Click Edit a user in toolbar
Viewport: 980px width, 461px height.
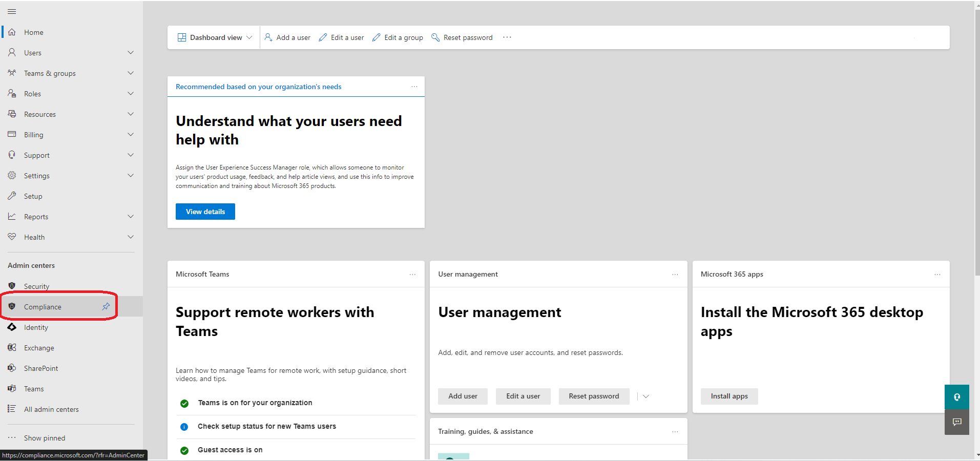click(x=341, y=37)
